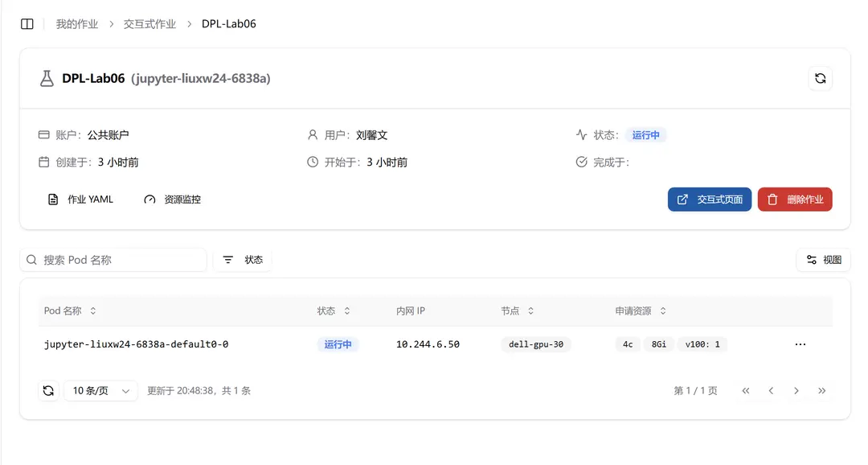The width and height of the screenshot is (868, 465).
Task: Open the 交互式页面 button
Action: coord(710,200)
